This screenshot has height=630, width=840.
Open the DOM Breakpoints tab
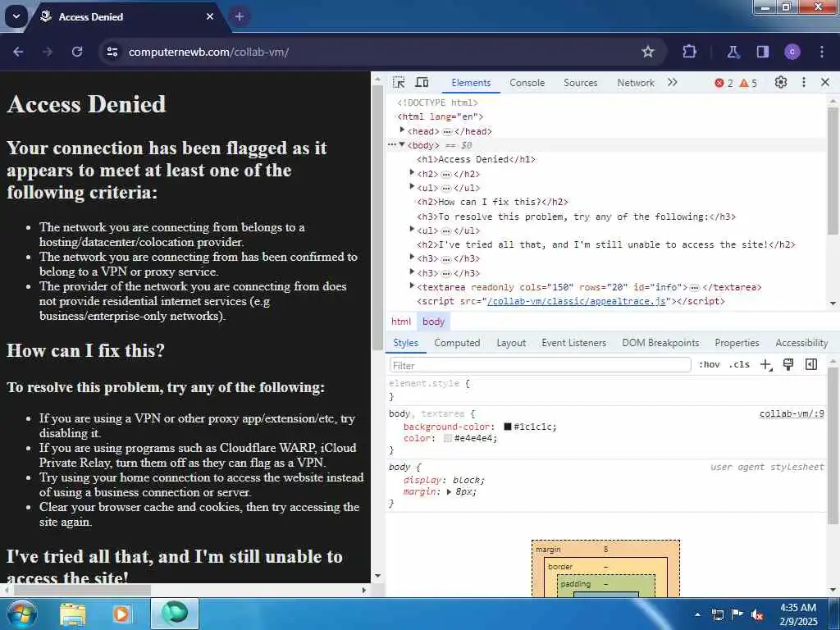[x=660, y=343]
